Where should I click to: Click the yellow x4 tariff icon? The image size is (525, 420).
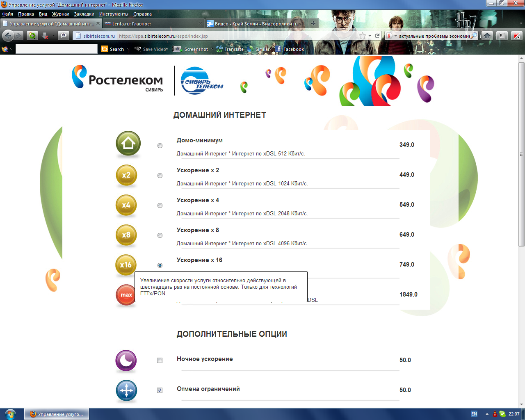click(126, 205)
